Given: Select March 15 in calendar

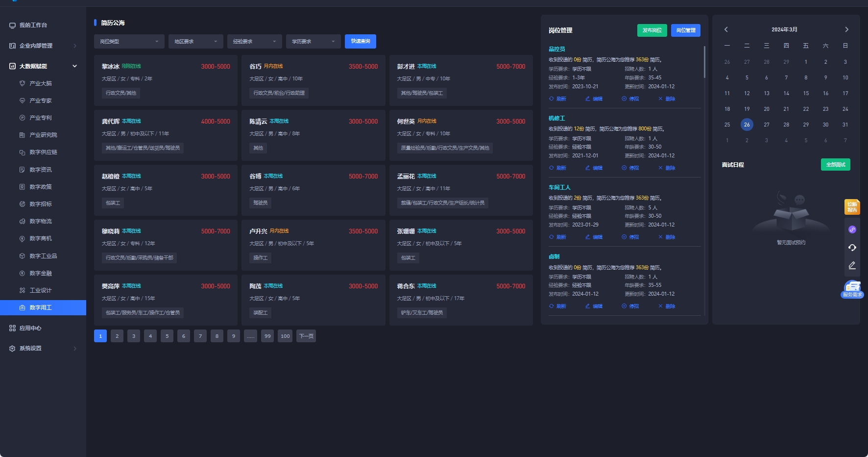Looking at the screenshot, I should [x=806, y=93].
